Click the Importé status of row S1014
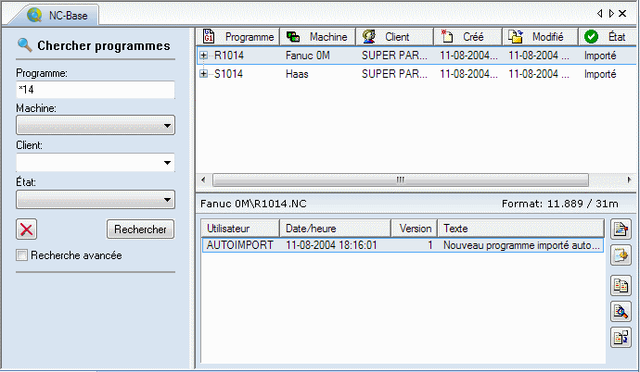640x372 pixels. pos(600,74)
